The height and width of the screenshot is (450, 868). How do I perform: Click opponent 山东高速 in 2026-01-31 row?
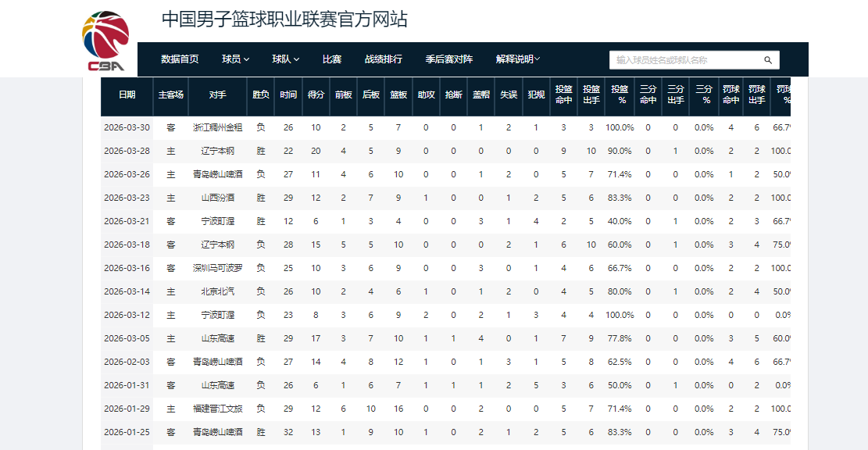coord(217,385)
